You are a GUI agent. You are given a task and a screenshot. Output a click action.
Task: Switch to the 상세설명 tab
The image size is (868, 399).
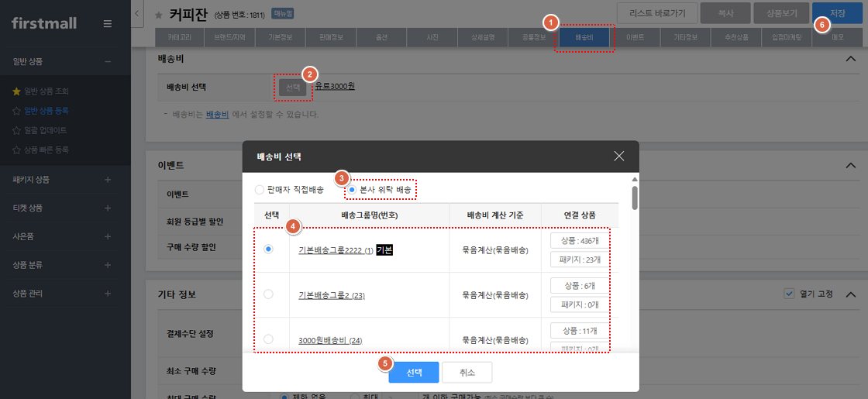tap(482, 38)
